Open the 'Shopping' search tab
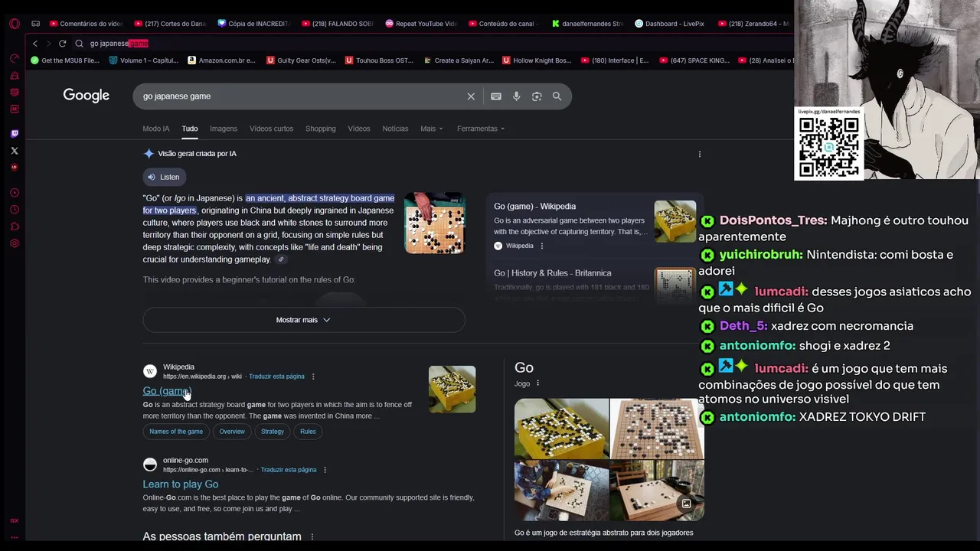This screenshot has height=551, width=980. [x=321, y=129]
